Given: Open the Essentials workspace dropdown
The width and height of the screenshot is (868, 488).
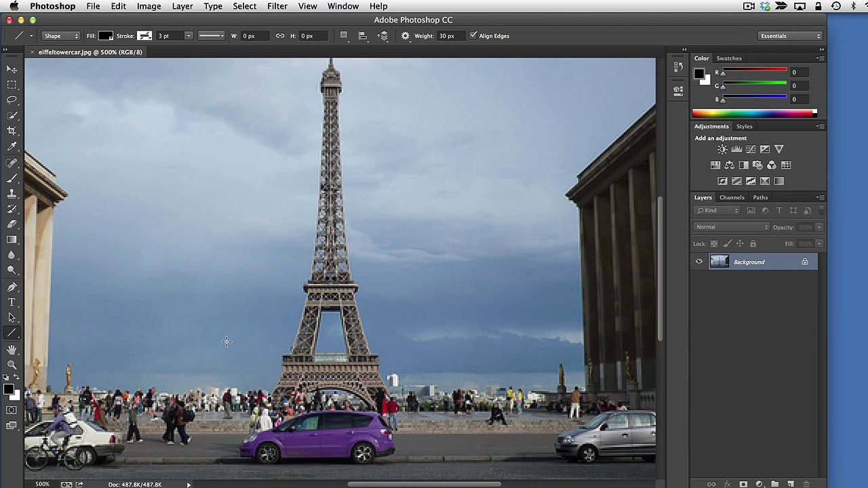Looking at the screenshot, I should [x=790, y=36].
